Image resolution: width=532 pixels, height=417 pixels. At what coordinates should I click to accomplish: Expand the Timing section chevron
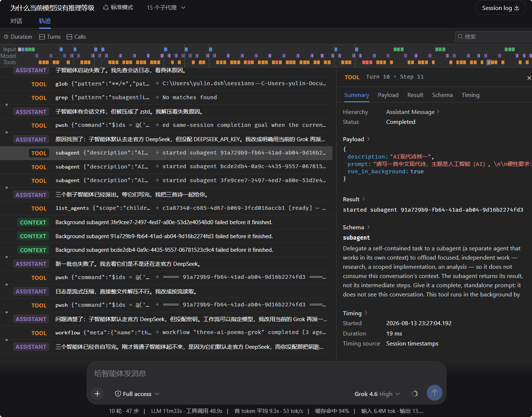point(366,313)
